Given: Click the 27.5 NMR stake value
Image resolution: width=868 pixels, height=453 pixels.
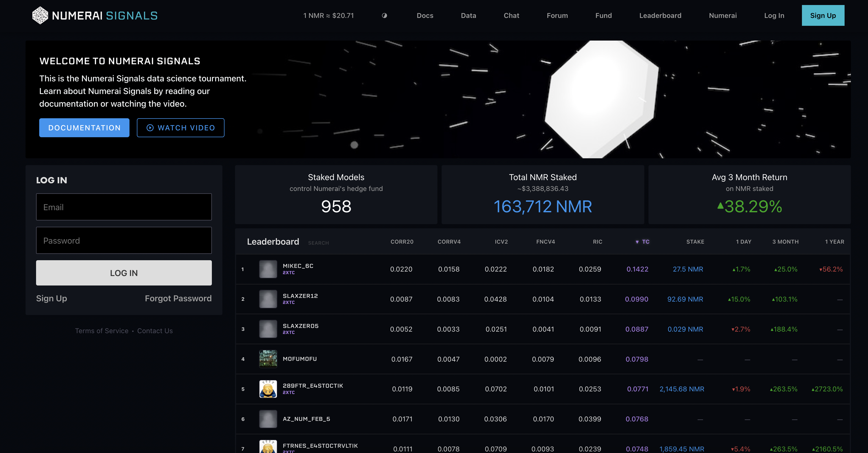Looking at the screenshot, I should [x=688, y=269].
